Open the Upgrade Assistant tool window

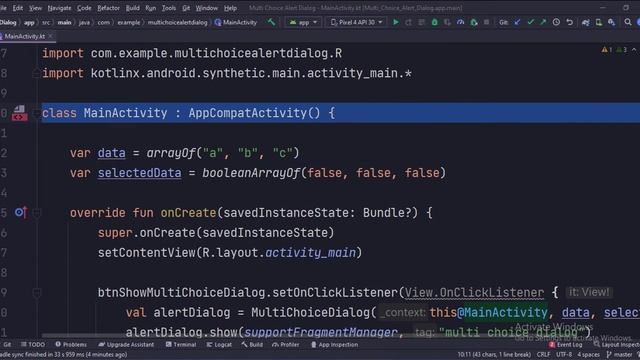click(x=126, y=344)
